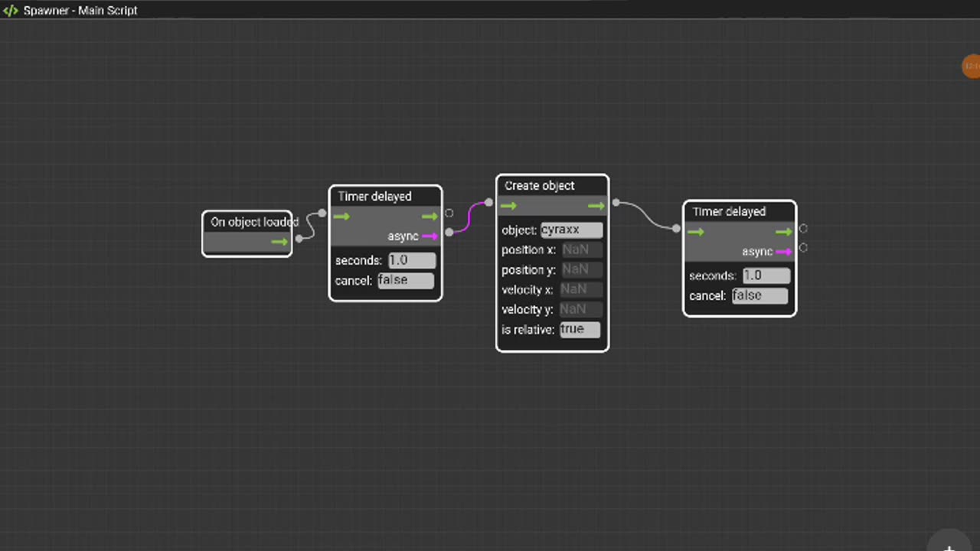Screen dimensions: 980x551
Task: Click Spawner - Main Script title
Action: (x=80, y=11)
